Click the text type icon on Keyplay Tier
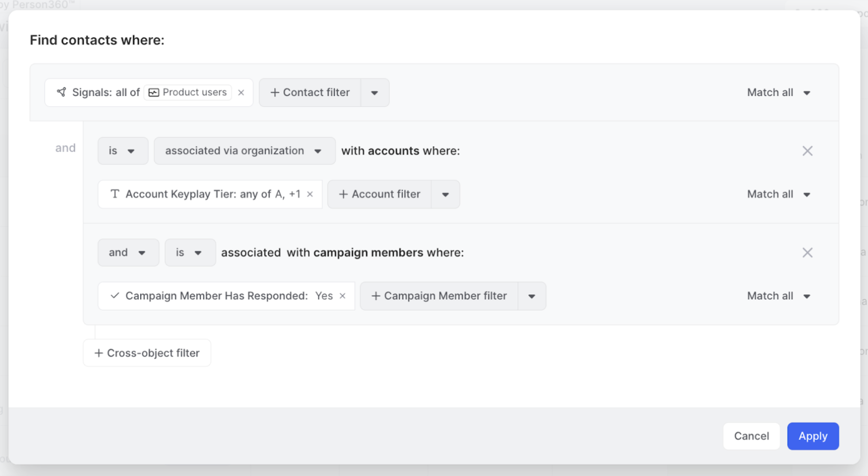The image size is (868, 476). (x=115, y=194)
